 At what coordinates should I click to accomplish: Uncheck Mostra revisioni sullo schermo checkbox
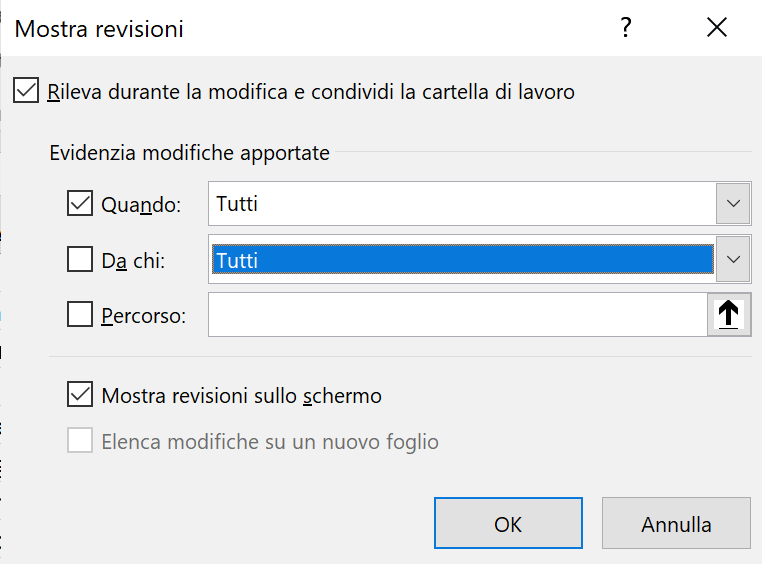(x=80, y=394)
